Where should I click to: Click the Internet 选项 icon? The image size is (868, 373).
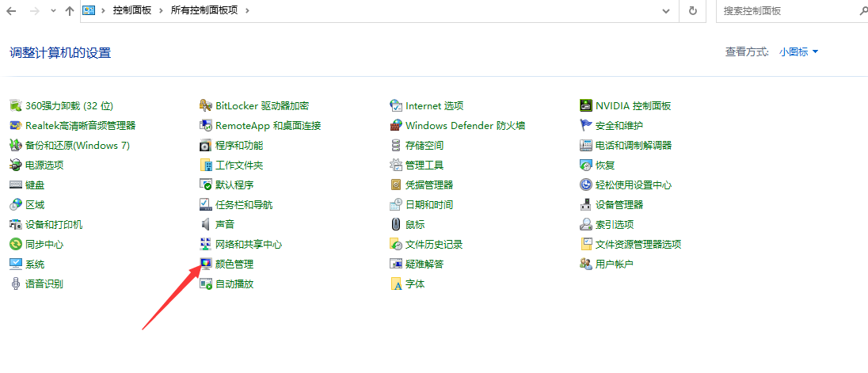[396, 105]
